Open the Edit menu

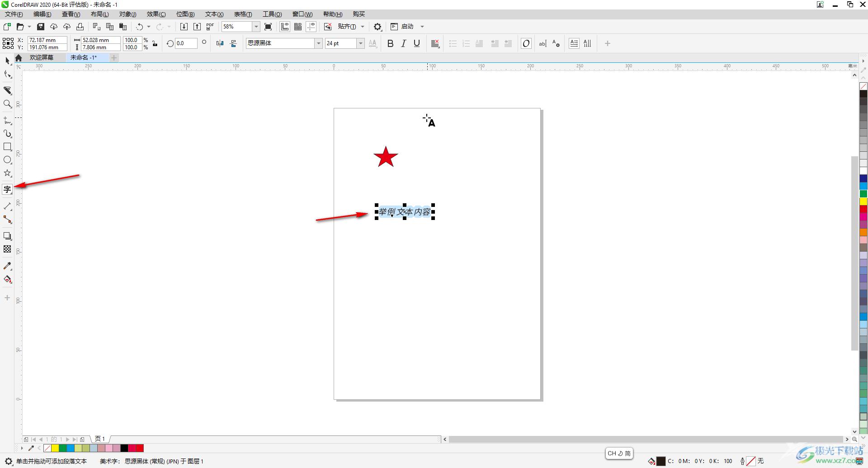[42, 14]
